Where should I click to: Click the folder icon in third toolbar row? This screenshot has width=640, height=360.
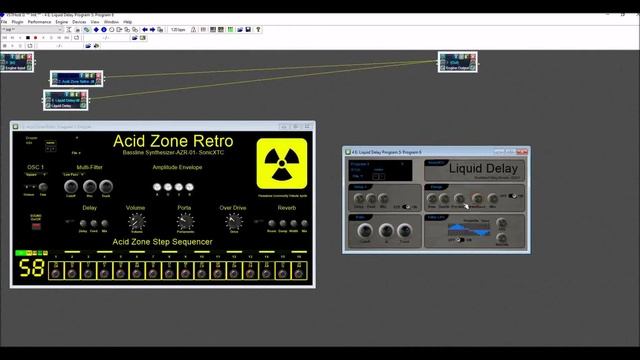tap(88, 46)
